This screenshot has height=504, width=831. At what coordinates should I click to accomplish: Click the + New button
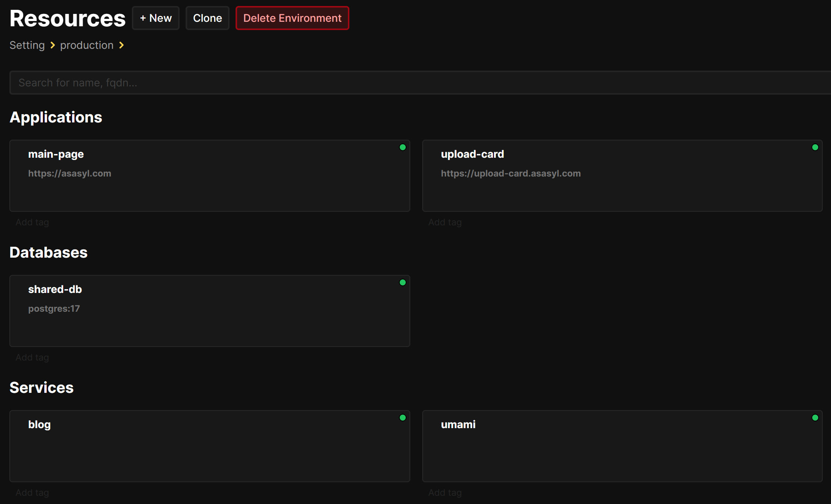(156, 18)
